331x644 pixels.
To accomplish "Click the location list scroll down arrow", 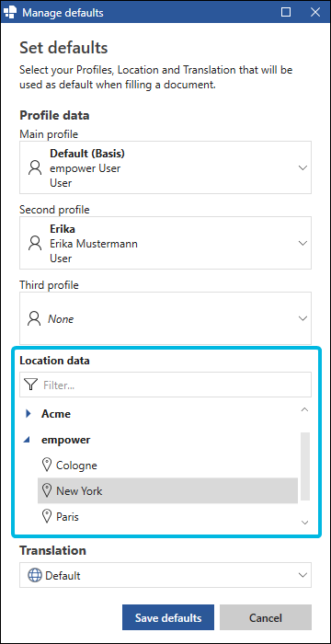I will click(304, 523).
